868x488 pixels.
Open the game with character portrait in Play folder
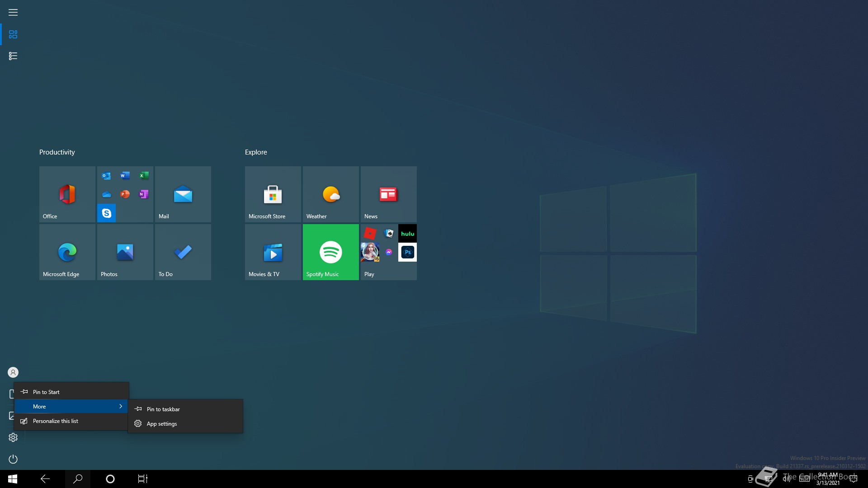370,252
